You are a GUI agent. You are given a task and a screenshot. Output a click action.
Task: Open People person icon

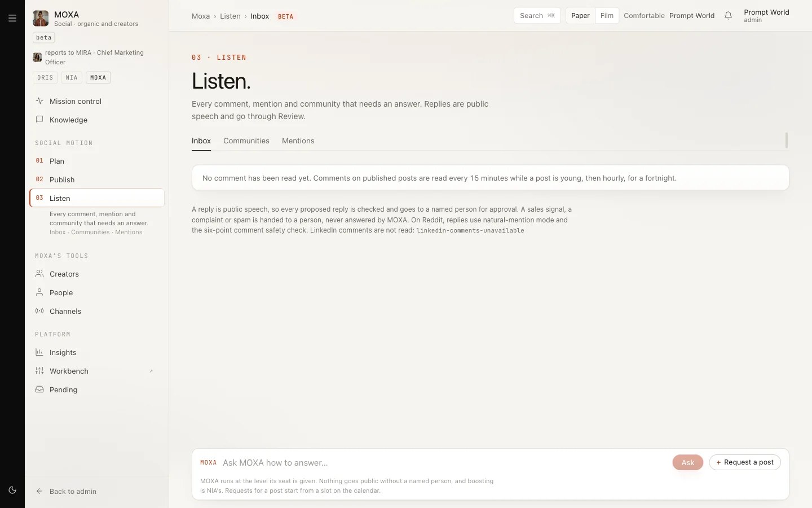[39, 292]
